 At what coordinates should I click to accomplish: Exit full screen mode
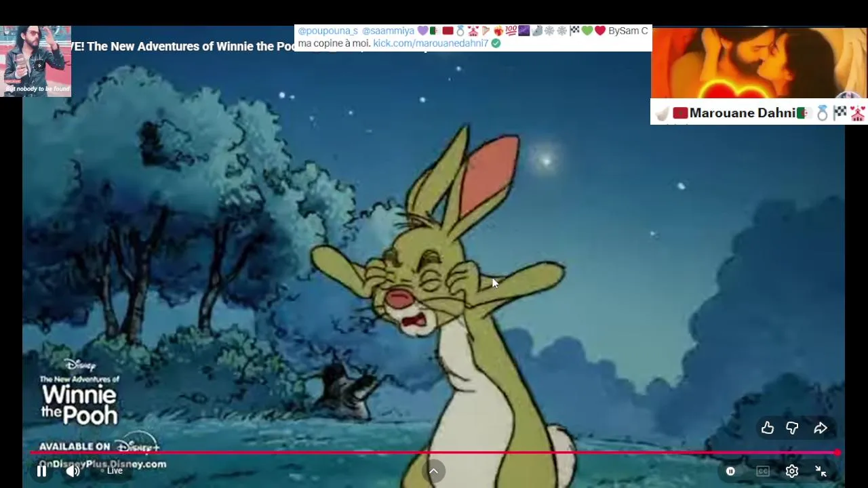[821, 471]
